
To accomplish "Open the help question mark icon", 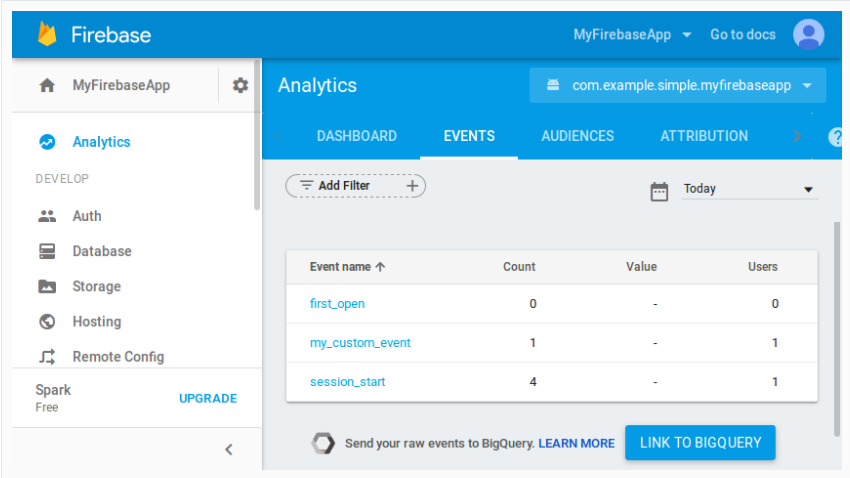I will [x=835, y=137].
